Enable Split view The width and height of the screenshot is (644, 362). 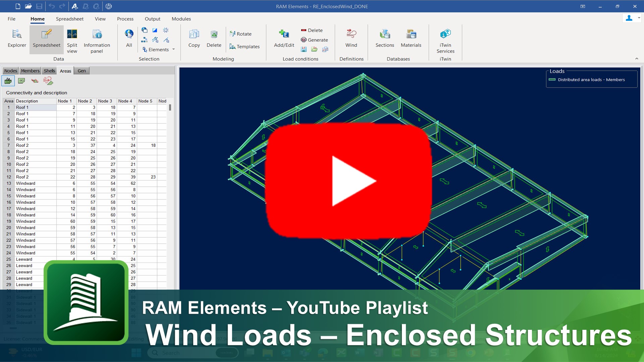[72, 41]
